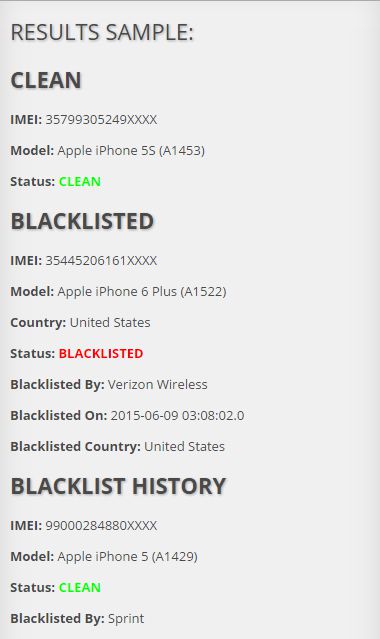
Task: Click the Blacklisted Country United States value
Action: pyautogui.click(x=184, y=446)
